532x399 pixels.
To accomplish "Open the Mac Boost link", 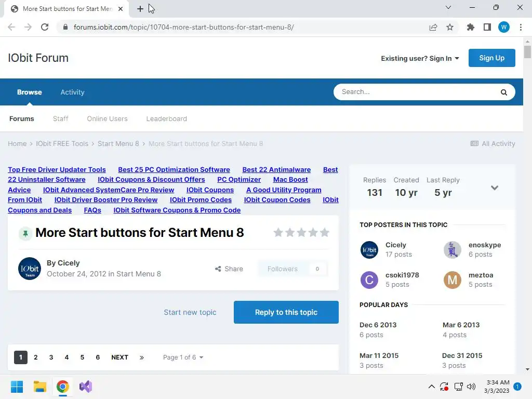I will (x=290, y=179).
